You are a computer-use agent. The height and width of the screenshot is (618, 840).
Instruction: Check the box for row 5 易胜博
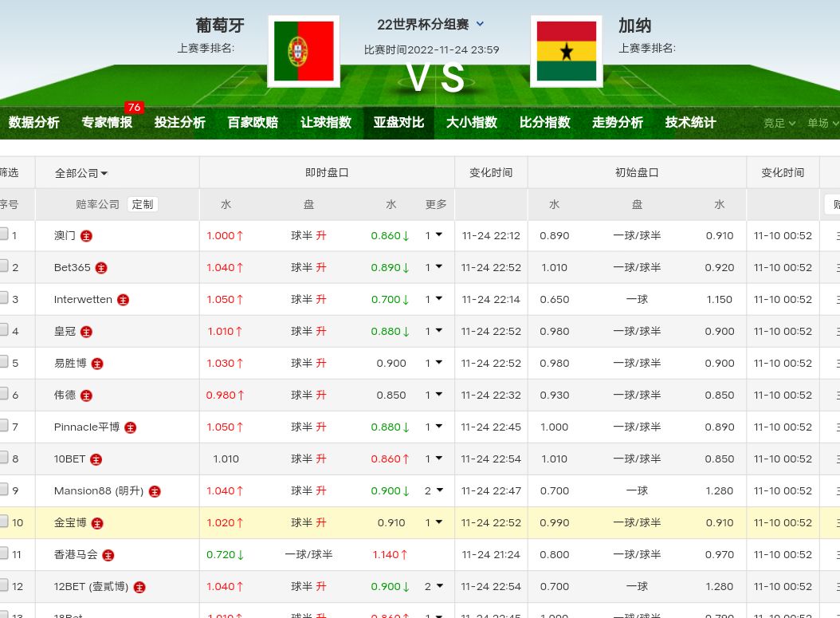(x=3, y=362)
